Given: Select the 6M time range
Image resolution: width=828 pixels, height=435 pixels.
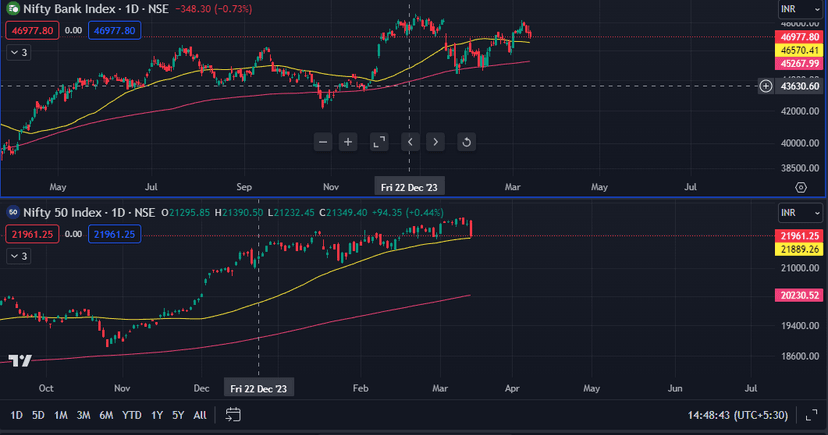Looking at the screenshot, I should tap(106, 415).
